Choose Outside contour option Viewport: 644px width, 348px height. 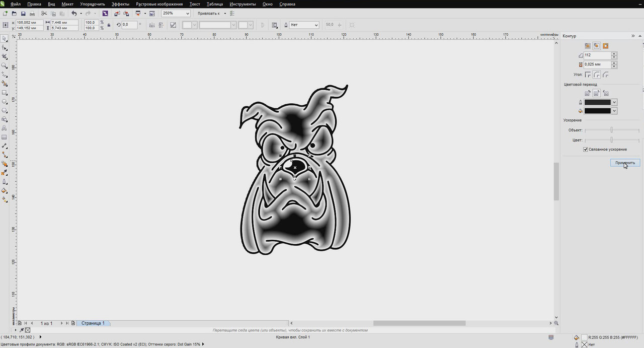605,46
